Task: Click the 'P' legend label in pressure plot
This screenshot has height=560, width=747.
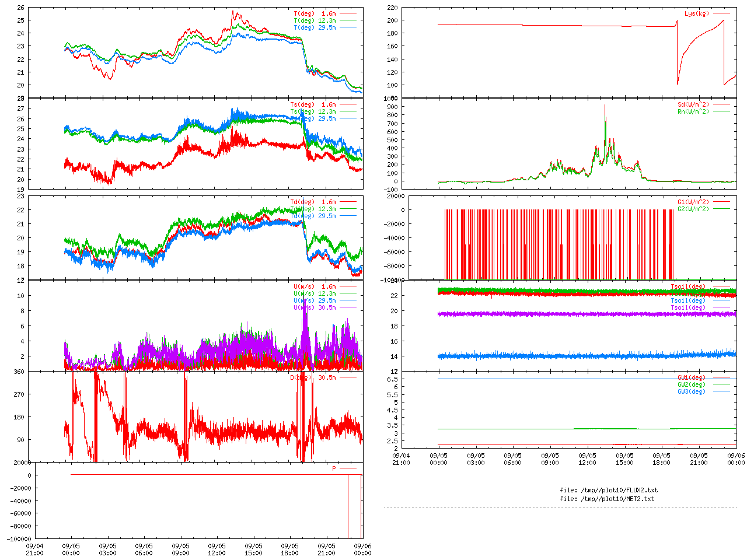Action: [x=334, y=469]
